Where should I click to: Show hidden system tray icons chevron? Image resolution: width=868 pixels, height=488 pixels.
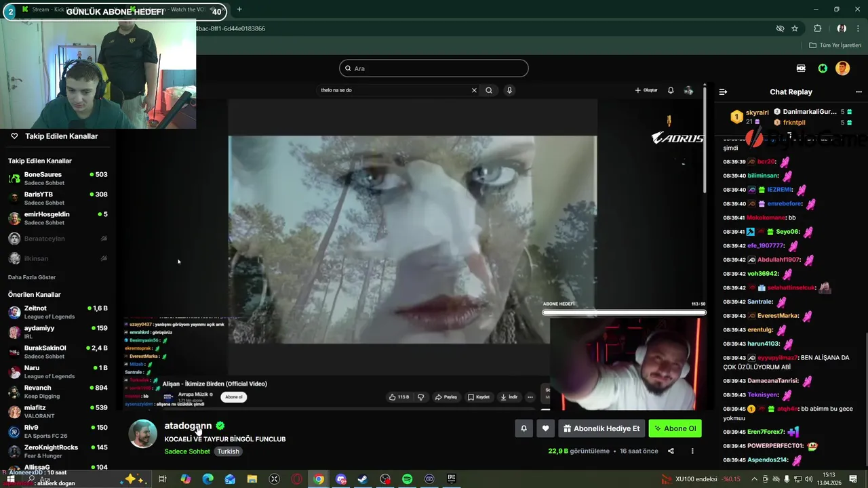(x=754, y=479)
